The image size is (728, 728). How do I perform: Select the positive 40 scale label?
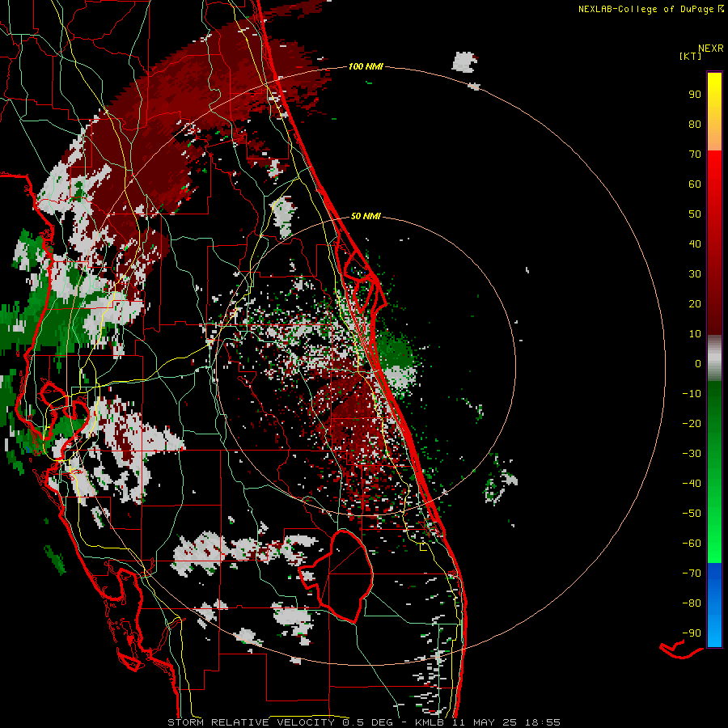[x=695, y=243]
